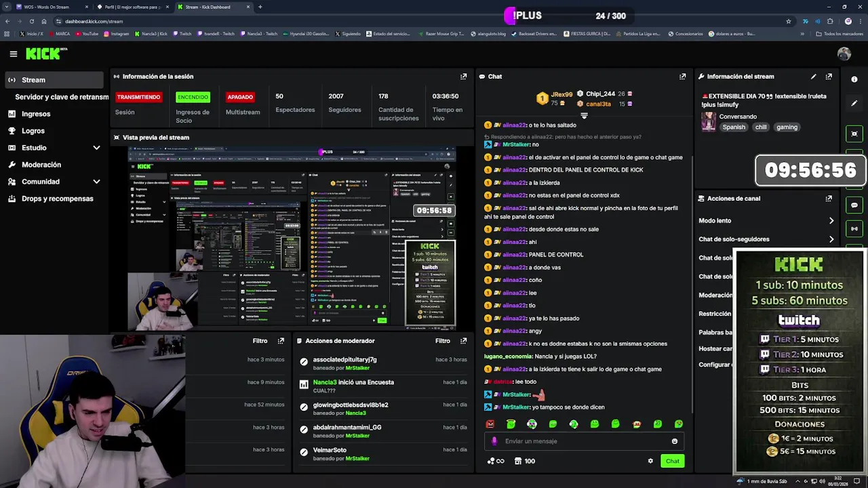
Task: Open Nancla3 link on glowingbottlesbsv18b1e2 ban
Action: pos(356,413)
